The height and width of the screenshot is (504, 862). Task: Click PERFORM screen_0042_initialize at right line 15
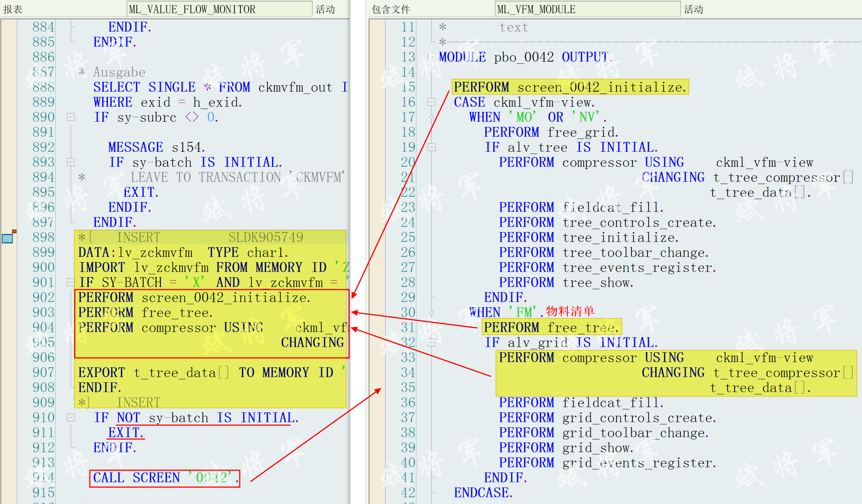(570, 87)
